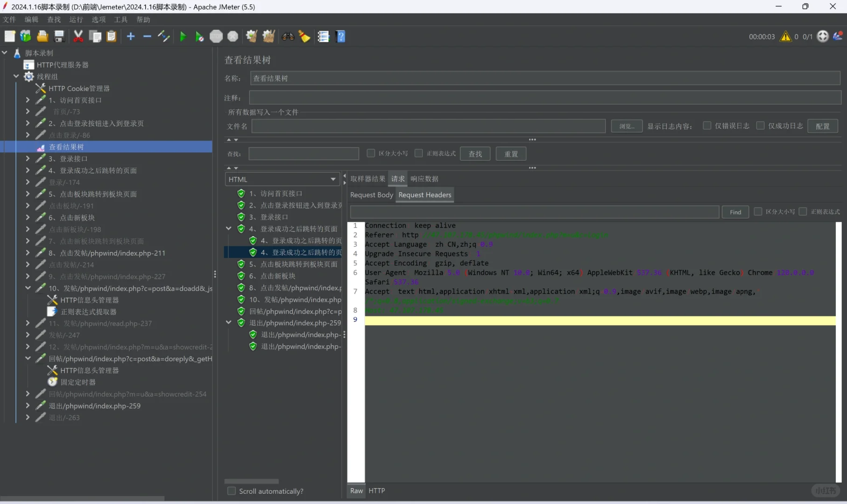Open the Function Helper list icon
The width and height of the screenshot is (847, 504).
(x=324, y=36)
